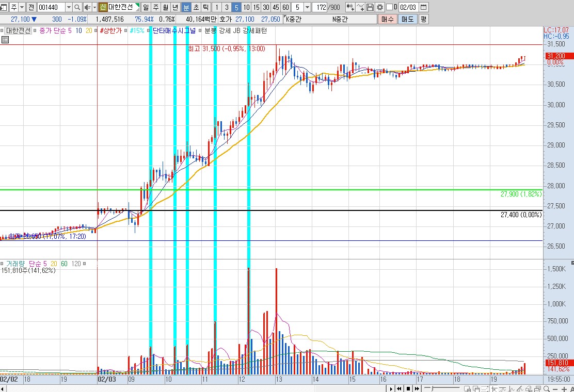Click the 전 button in the toolbar
574x392 pixels.
click(x=31, y=7)
